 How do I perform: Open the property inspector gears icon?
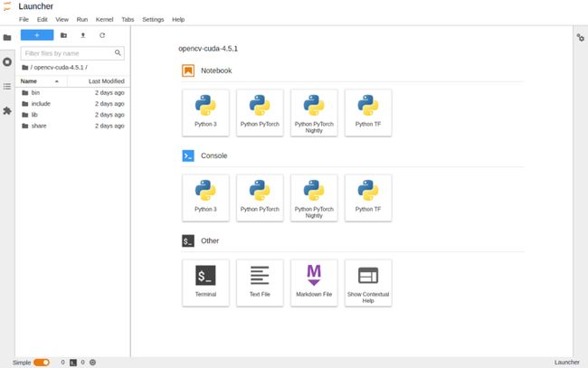(x=581, y=37)
